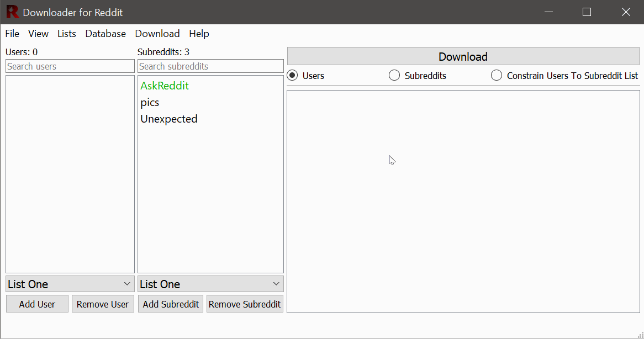Viewport: 644px width, 339px height.
Task: Minimize the Downloader for Reddit window
Action: (x=548, y=12)
